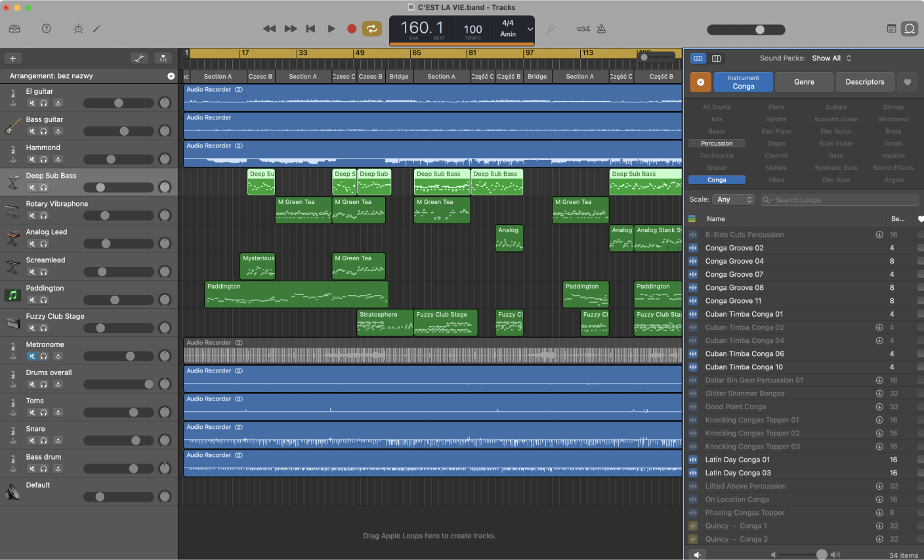The image size is (924, 560).
Task: Select the Descriptors tab
Action: tap(864, 82)
